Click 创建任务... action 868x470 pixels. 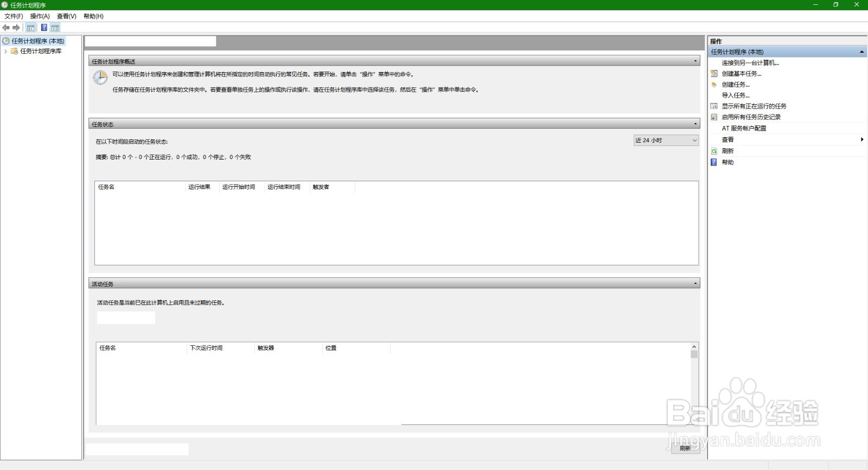click(736, 84)
